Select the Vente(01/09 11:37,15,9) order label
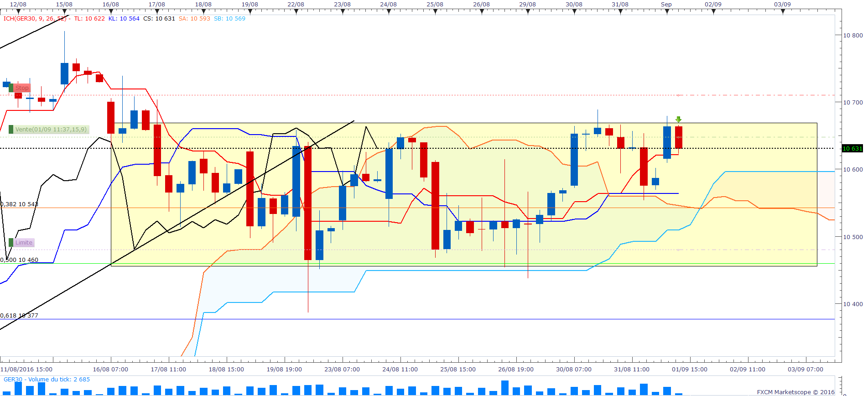The image size is (868, 396). pos(51,130)
